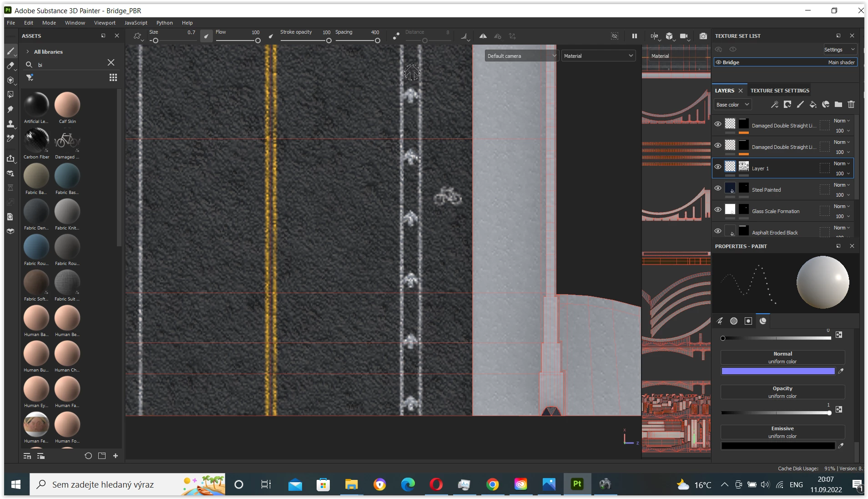Click the camera screenshot icon in viewport toolbar
Image resolution: width=868 pixels, height=499 pixels.
703,36
